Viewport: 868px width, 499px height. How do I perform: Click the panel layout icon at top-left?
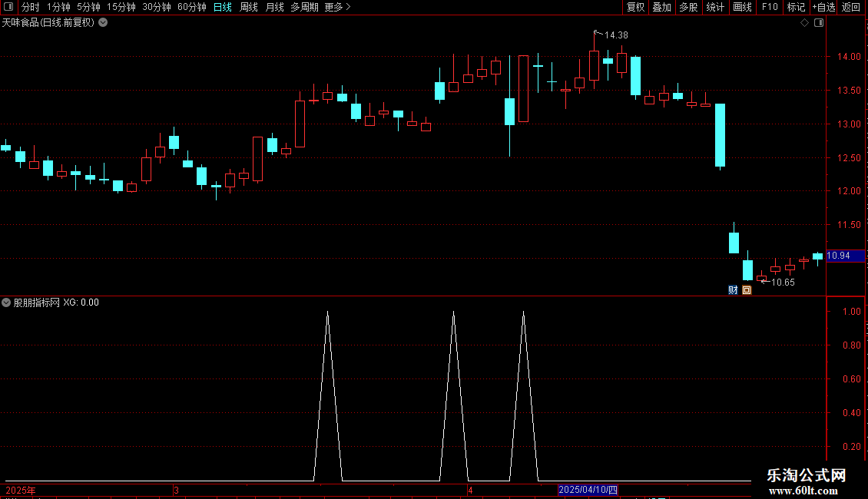click(x=8, y=7)
